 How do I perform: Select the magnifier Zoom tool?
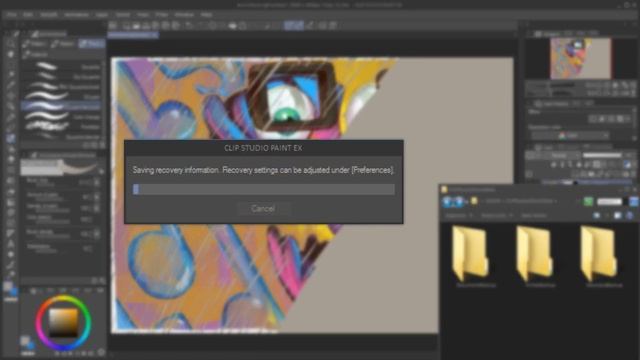click(11, 43)
